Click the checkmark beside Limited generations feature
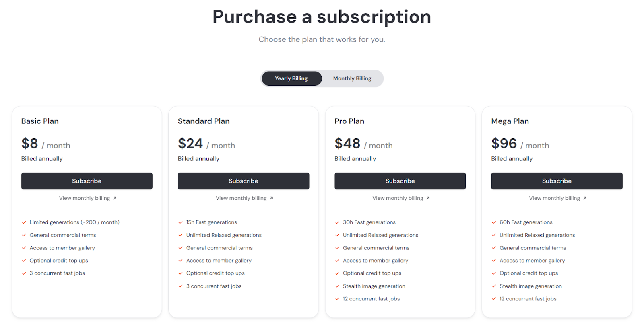 click(x=24, y=222)
